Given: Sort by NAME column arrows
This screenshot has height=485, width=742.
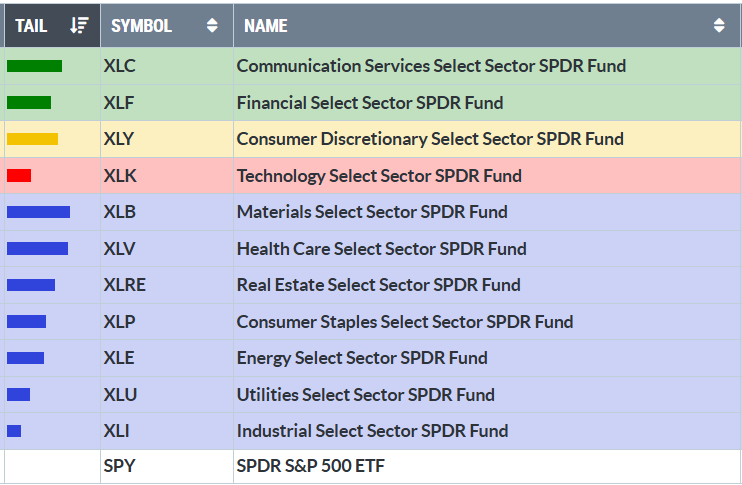Looking at the screenshot, I should (x=719, y=26).
